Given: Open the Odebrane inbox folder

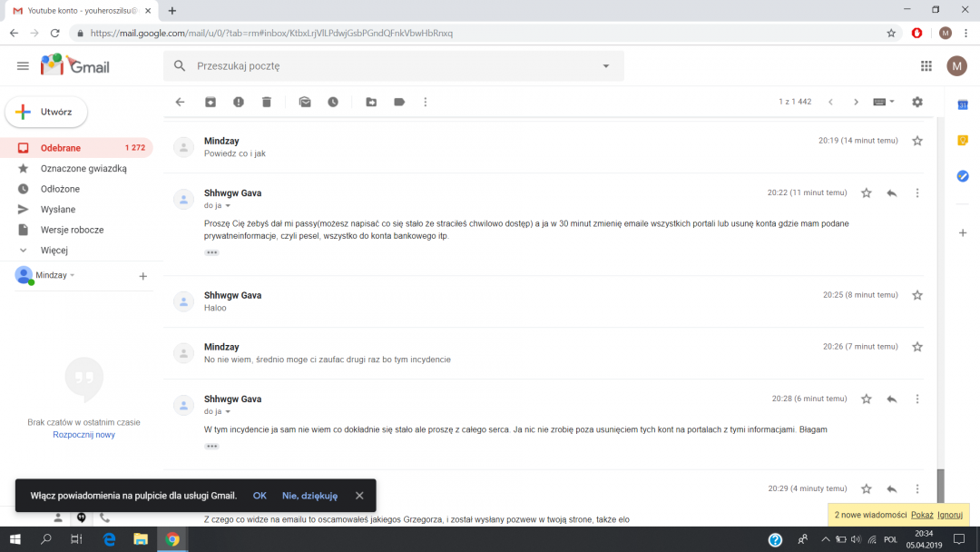Looking at the screenshot, I should (x=61, y=148).
